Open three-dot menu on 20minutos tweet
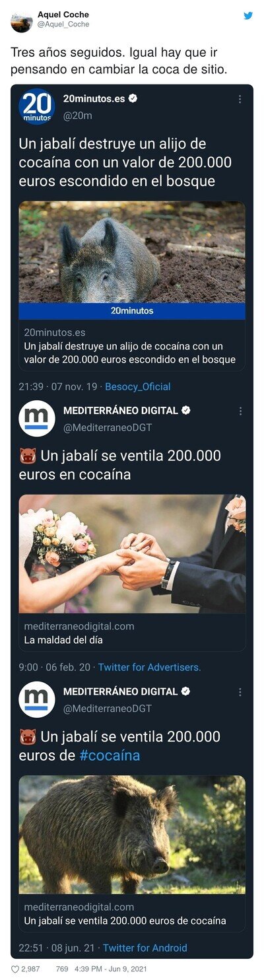 point(240,99)
